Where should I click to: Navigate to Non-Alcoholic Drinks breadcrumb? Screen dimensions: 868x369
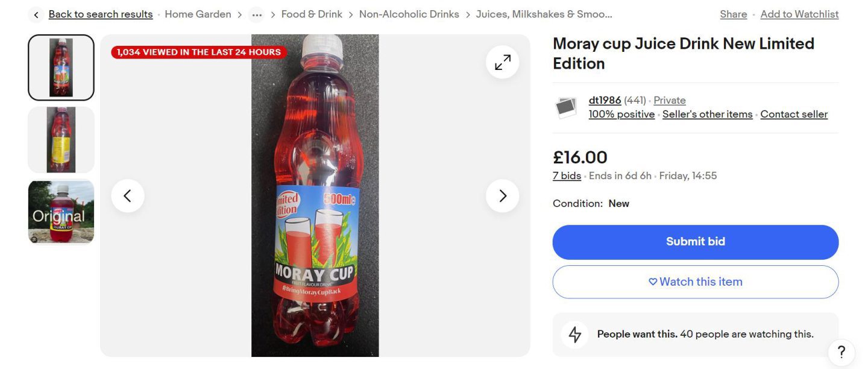pyautogui.click(x=409, y=14)
